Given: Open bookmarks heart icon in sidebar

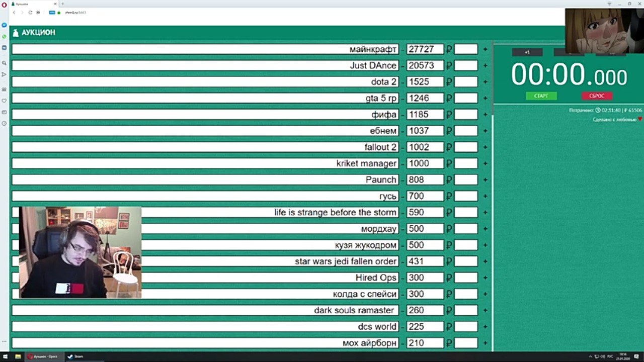Looking at the screenshot, I should pos(4,101).
